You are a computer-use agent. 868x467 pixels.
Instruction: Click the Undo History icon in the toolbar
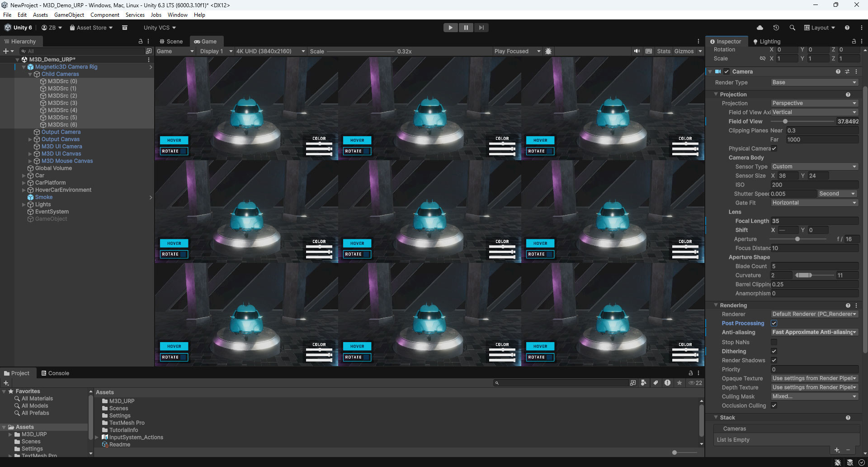click(x=776, y=28)
